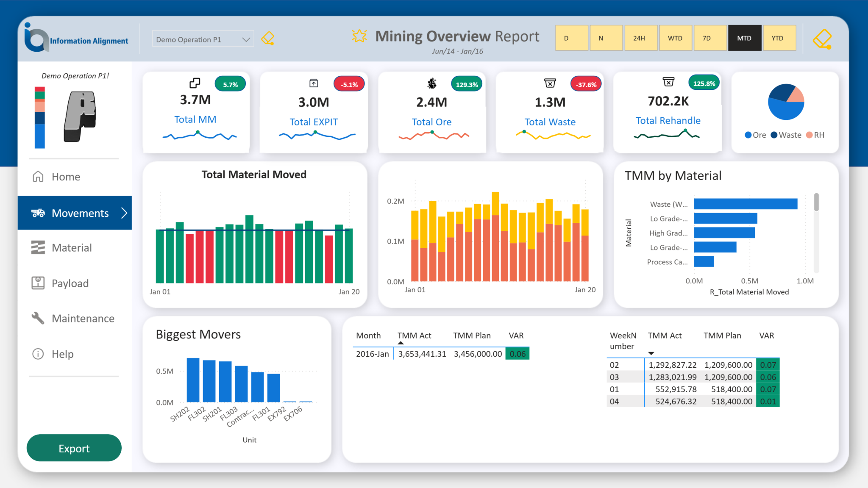Click the Total Ore rock icon

[x=432, y=83]
